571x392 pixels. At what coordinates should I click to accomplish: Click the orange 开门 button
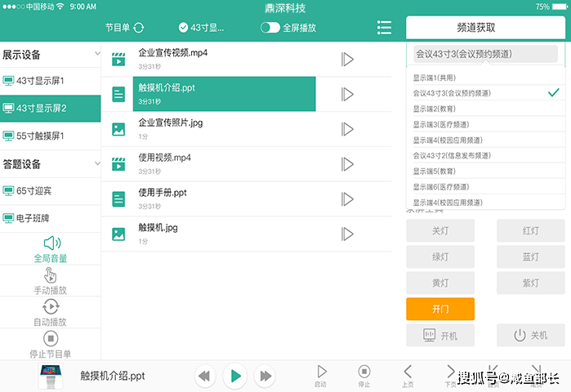coord(439,310)
